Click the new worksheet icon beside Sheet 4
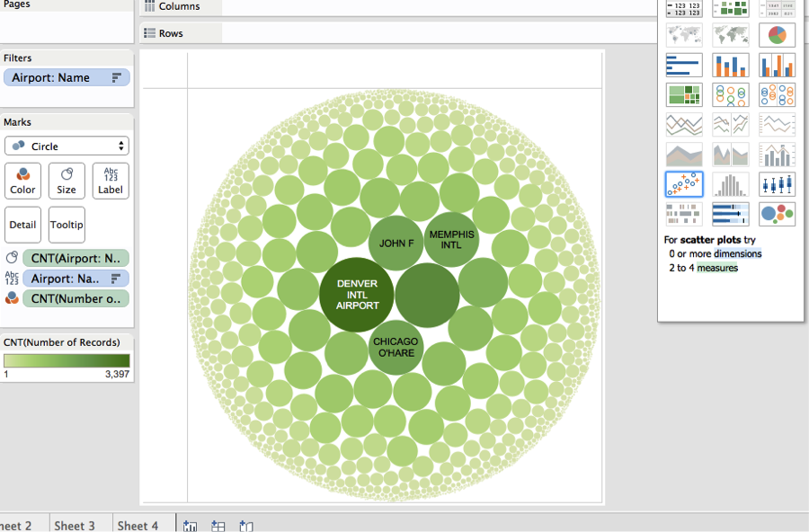This screenshot has width=809, height=532. 190,526
